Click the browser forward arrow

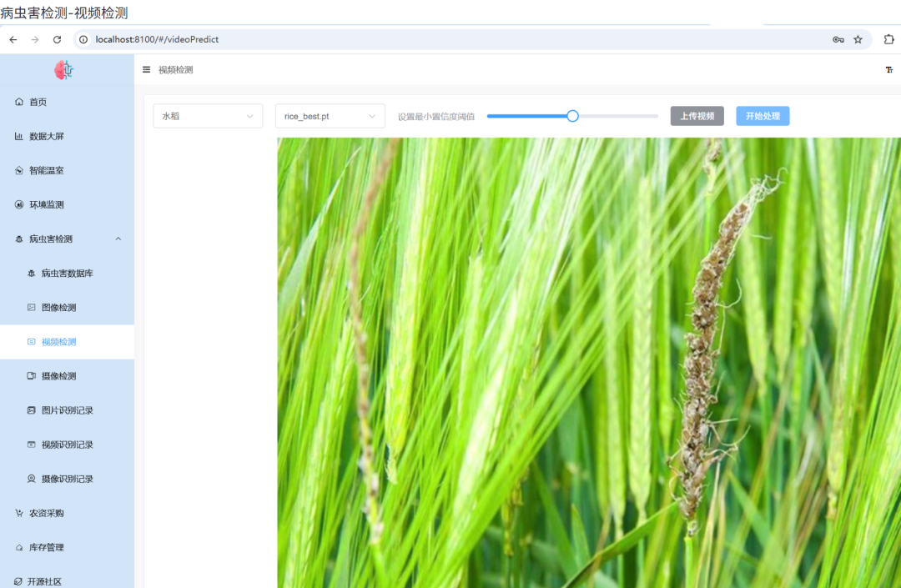coord(35,40)
